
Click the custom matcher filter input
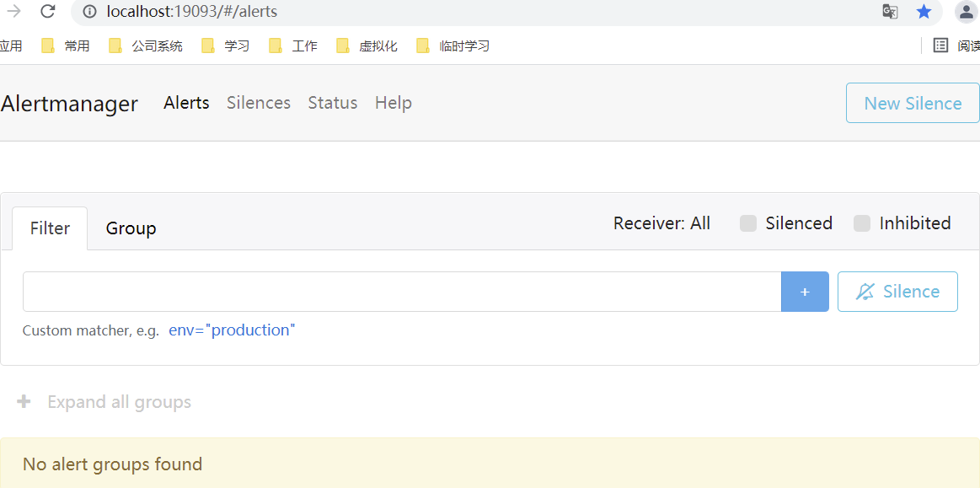point(402,291)
